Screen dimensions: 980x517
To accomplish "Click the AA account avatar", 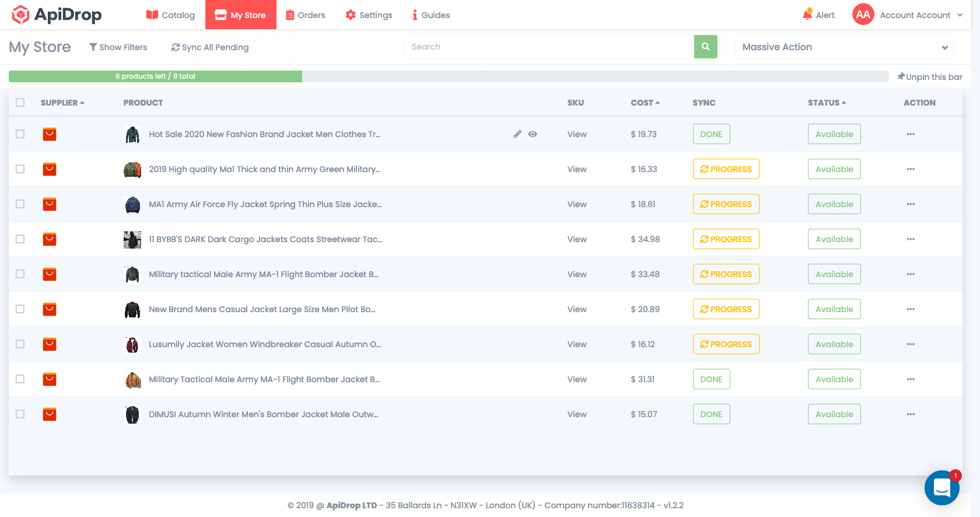I will [863, 15].
